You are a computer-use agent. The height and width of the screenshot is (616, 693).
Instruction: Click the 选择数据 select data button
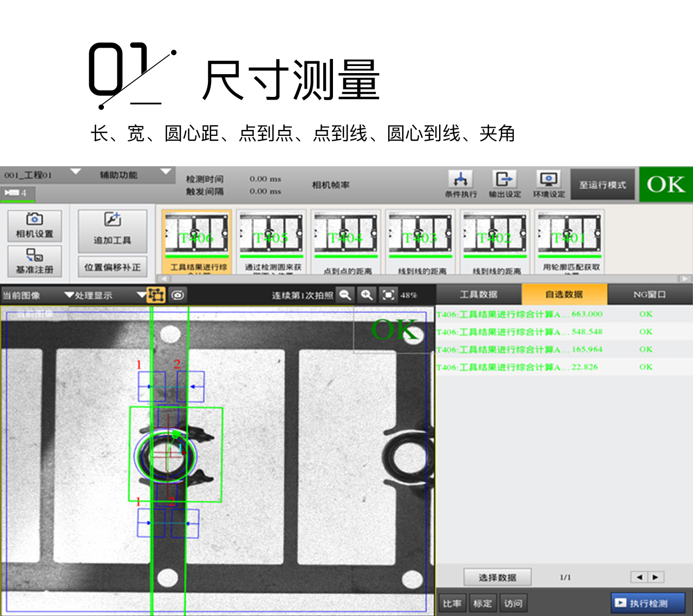pos(497,578)
